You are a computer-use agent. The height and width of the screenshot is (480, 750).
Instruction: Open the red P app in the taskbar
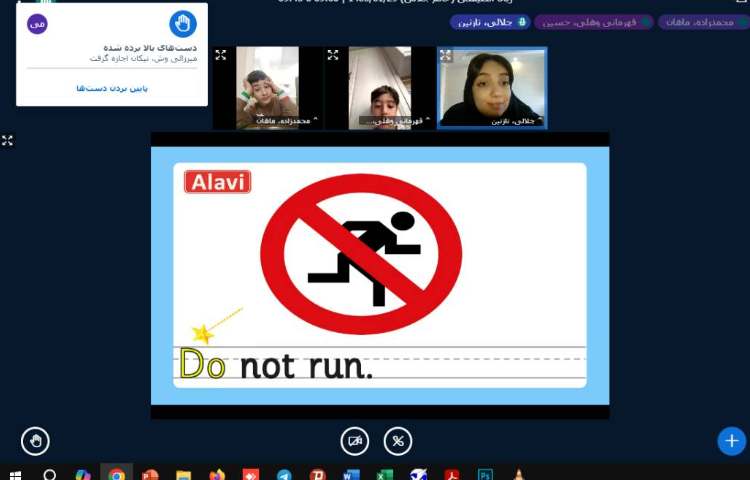tap(318, 474)
